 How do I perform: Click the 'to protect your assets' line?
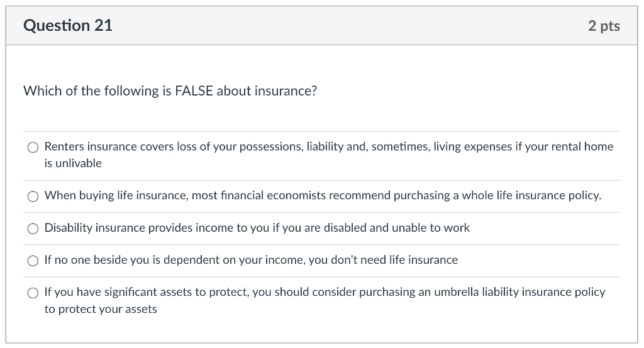tap(101, 309)
